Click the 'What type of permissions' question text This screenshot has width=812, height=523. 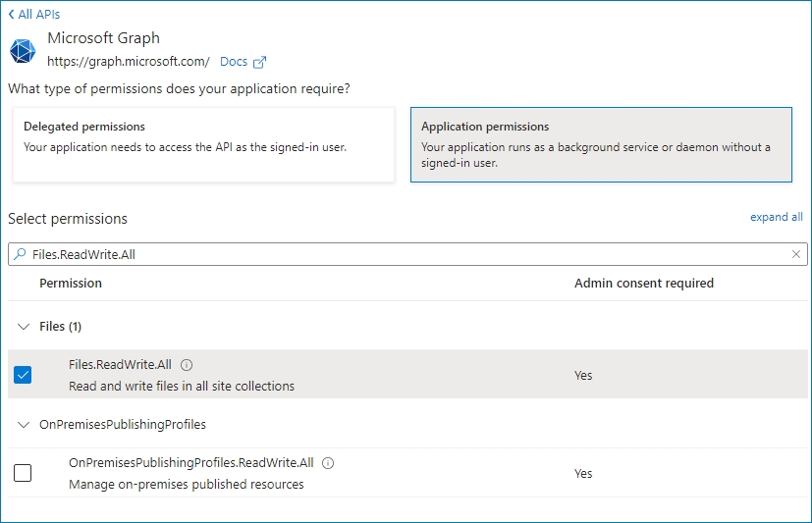tap(179, 89)
